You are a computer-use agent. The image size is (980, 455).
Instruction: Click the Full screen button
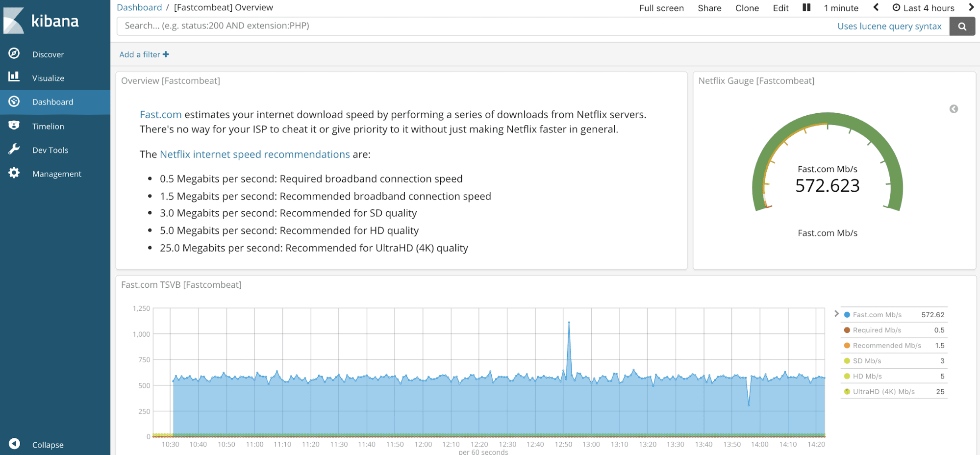pyautogui.click(x=661, y=8)
